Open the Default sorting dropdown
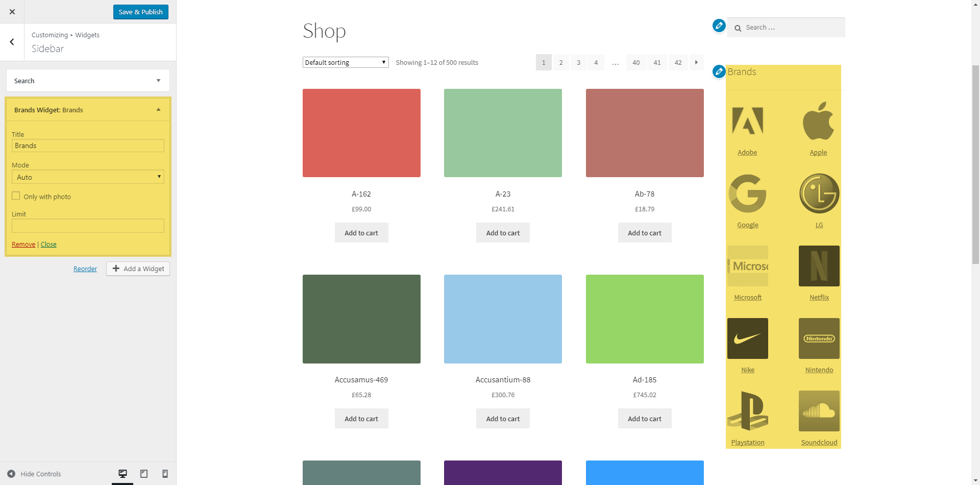This screenshot has height=485, width=980. [346, 62]
